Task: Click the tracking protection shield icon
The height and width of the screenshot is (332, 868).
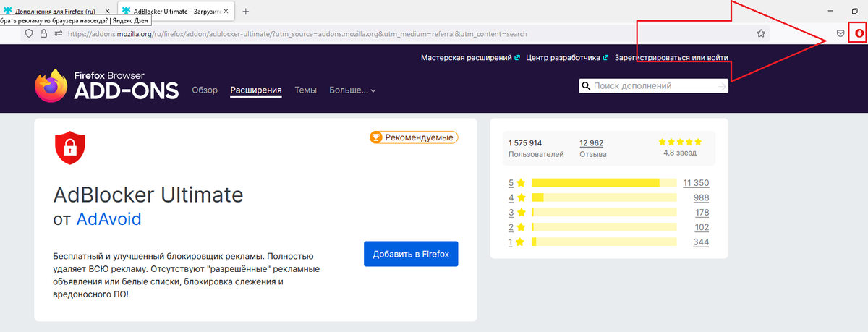Action: [30, 33]
